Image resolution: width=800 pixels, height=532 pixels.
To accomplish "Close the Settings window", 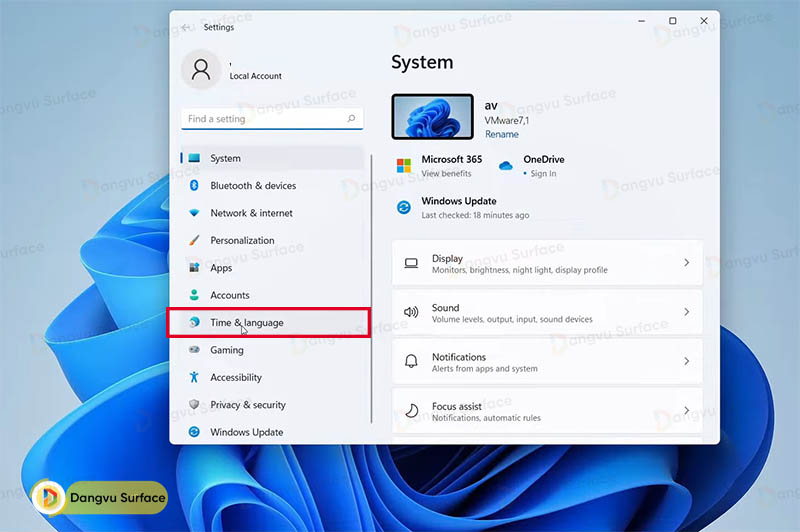I will pos(704,21).
